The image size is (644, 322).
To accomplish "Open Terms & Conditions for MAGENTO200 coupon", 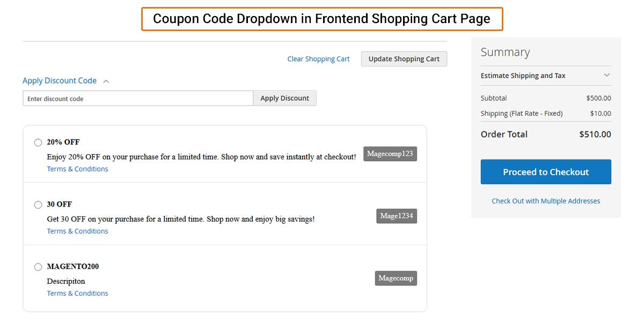I will coord(77,294).
